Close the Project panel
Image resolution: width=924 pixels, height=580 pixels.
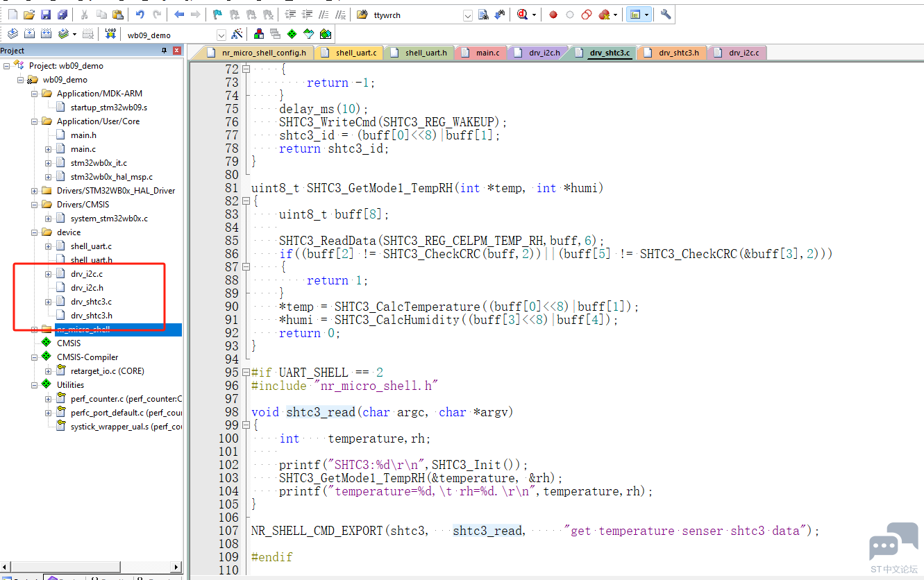tap(177, 51)
